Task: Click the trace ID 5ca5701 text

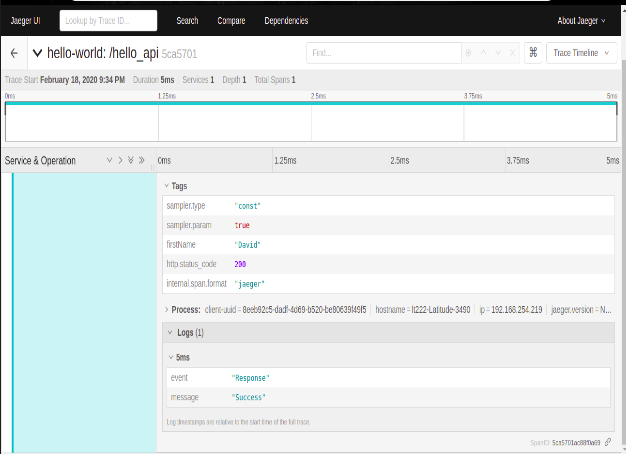Action: pyautogui.click(x=179, y=54)
